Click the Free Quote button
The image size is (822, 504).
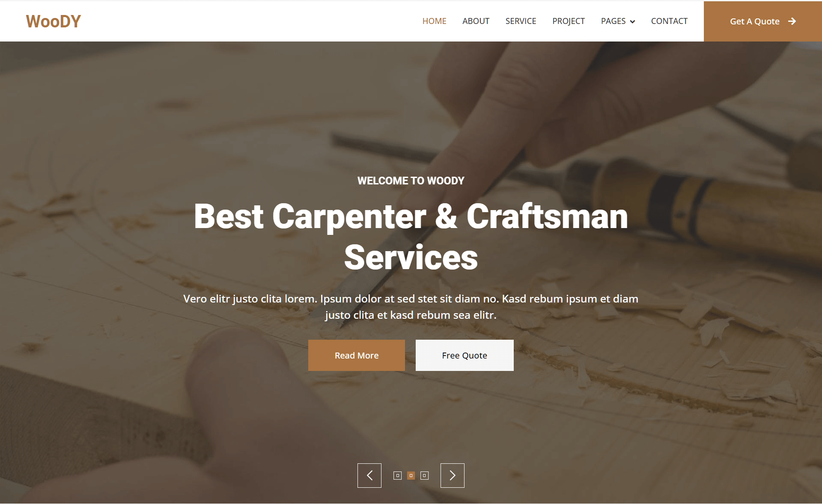(x=464, y=355)
